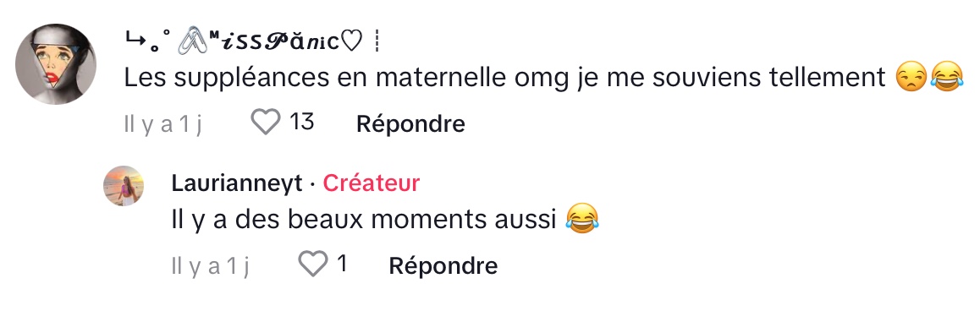980x311 pixels.
Task: Click laughing emoji ending the maternelle comment
Action: (947, 79)
